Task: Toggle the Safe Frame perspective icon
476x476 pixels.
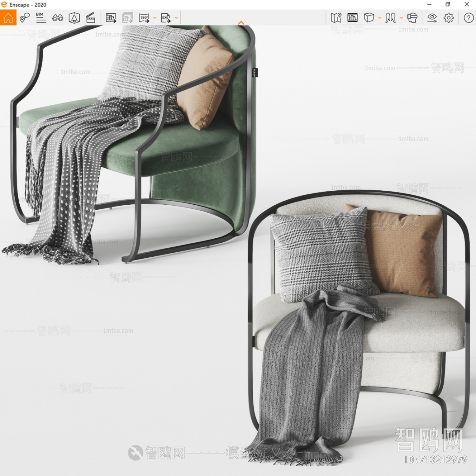Action: [74, 18]
